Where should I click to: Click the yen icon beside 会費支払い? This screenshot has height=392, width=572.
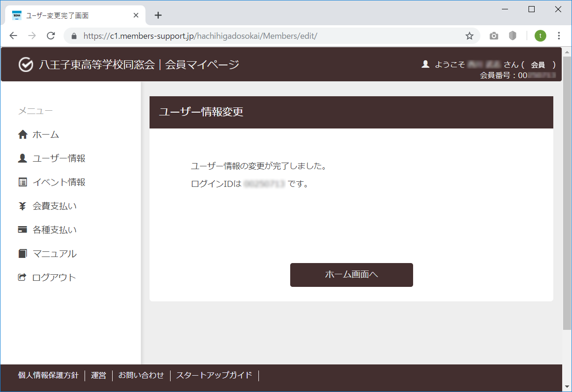coord(22,206)
